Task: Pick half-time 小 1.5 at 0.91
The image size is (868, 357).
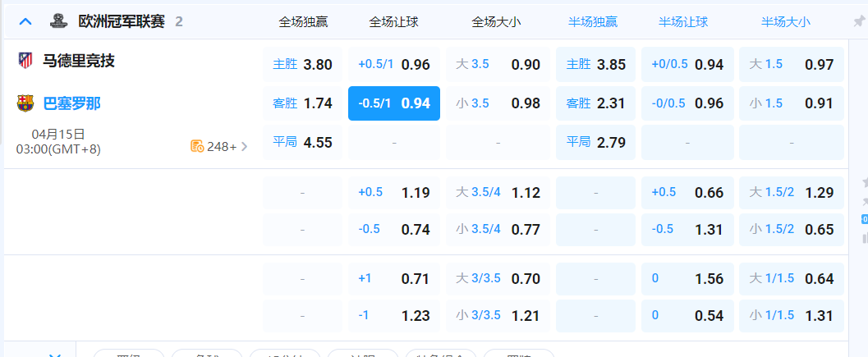Action: (792, 103)
